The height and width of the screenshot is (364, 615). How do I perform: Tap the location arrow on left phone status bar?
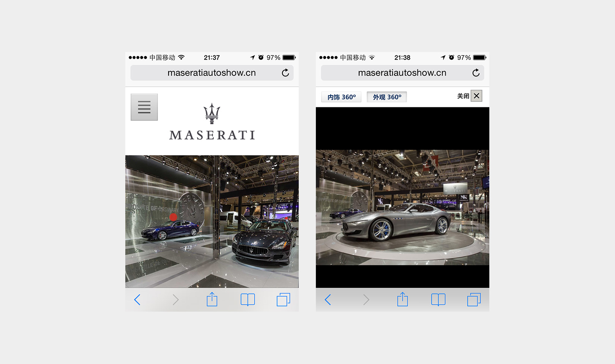pos(253,57)
